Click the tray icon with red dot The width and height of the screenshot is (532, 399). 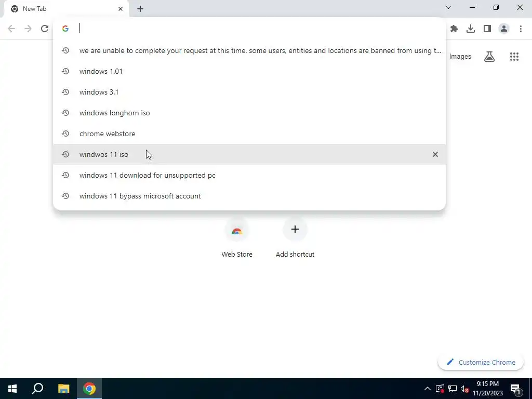click(440, 389)
